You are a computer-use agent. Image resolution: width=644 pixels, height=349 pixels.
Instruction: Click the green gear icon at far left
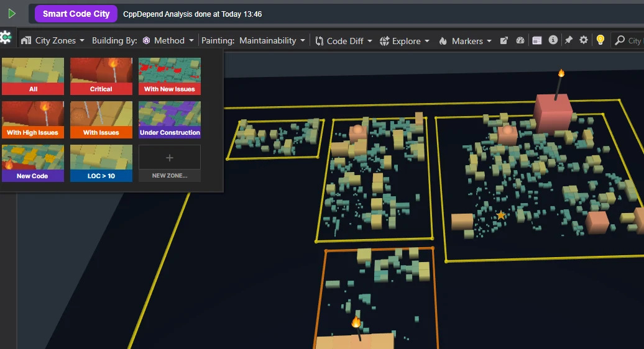coord(6,38)
